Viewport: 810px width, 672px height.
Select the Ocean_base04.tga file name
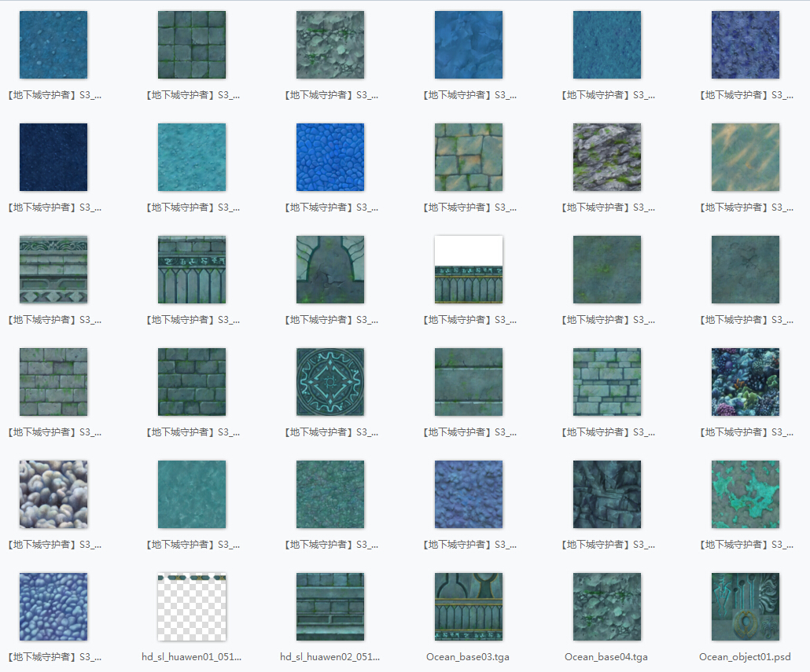click(606, 657)
